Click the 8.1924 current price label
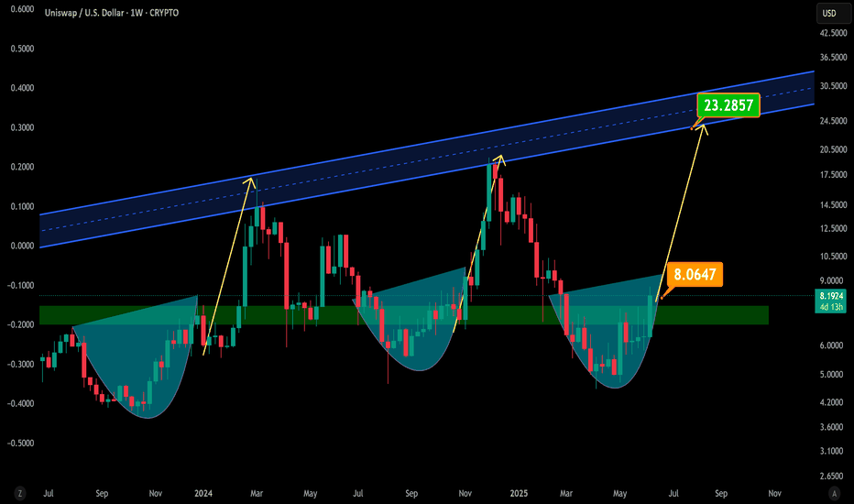This screenshot has height=504, width=854. 832,296
